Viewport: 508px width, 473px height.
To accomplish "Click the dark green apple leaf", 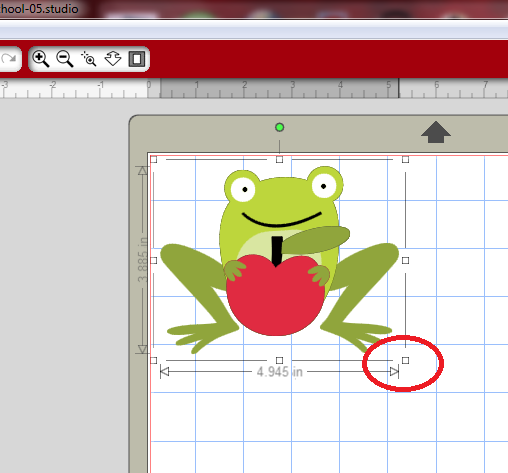I will tap(316, 240).
